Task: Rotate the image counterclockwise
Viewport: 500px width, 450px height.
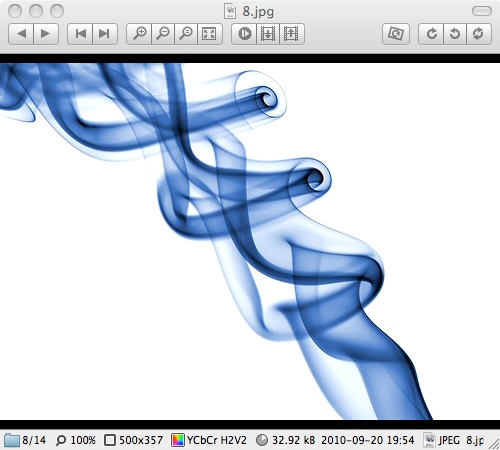Action: tap(455, 34)
